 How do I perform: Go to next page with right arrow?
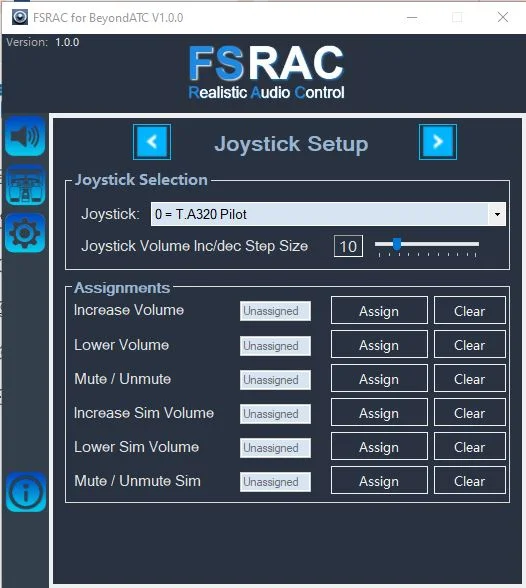[x=438, y=142]
